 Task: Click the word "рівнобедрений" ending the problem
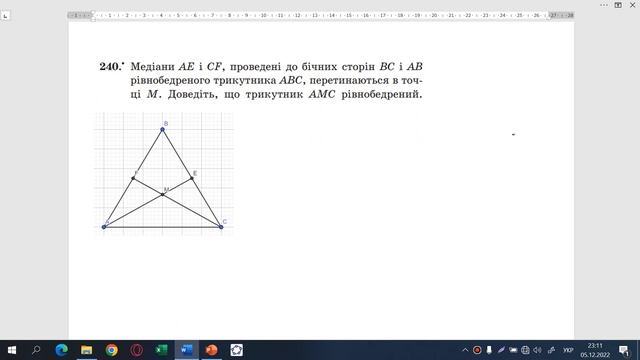coord(381,94)
